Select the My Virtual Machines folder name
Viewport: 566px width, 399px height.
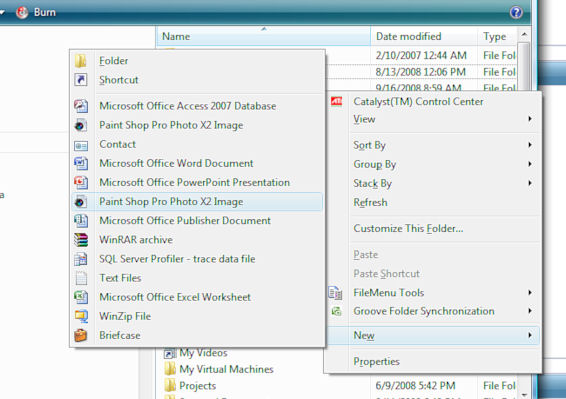click(x=226, y=369)
